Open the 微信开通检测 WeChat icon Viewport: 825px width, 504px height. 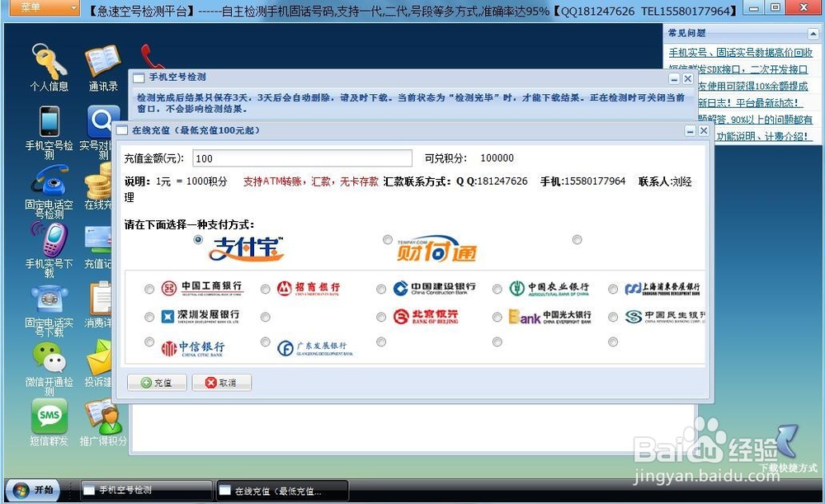click(x=49, y=358)
